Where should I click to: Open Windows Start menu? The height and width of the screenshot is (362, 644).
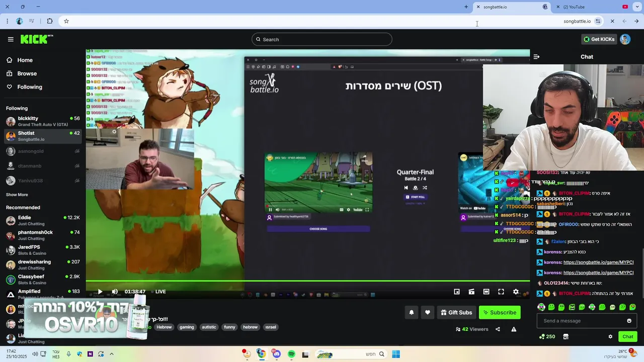(x=396, y=354)
